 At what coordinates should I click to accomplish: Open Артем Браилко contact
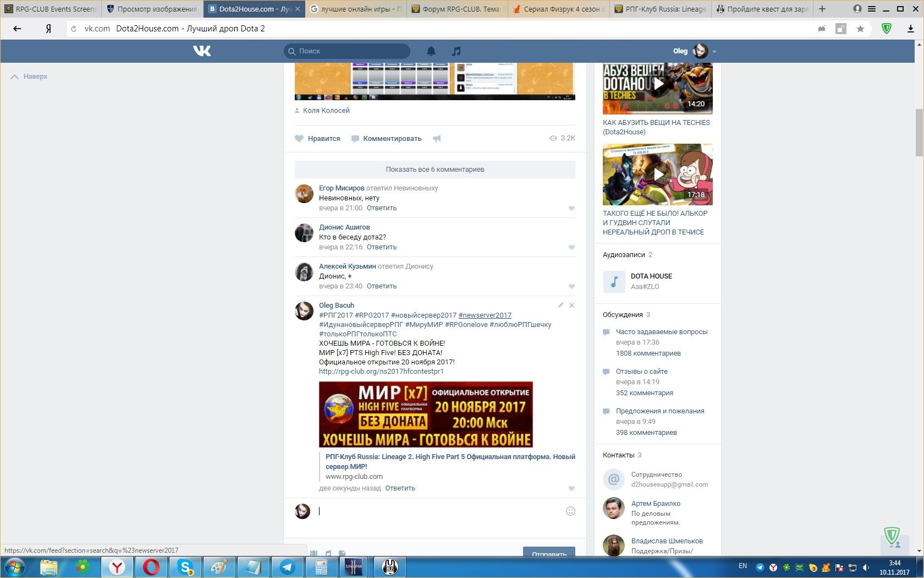(656, 503)
